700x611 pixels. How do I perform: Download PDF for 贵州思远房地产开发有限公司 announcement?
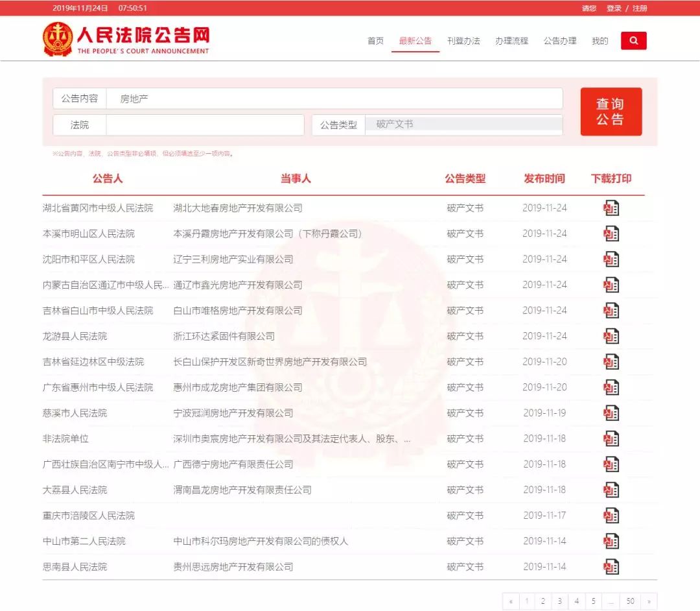point(610,567)
